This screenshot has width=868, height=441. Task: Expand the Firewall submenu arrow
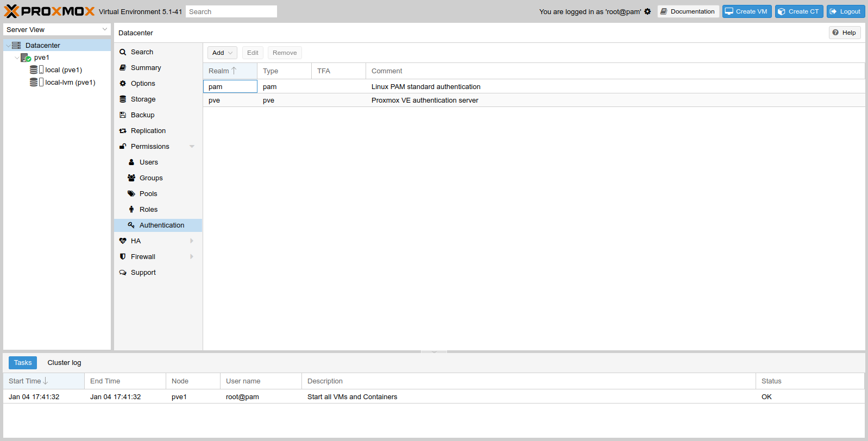pos(192,257)
